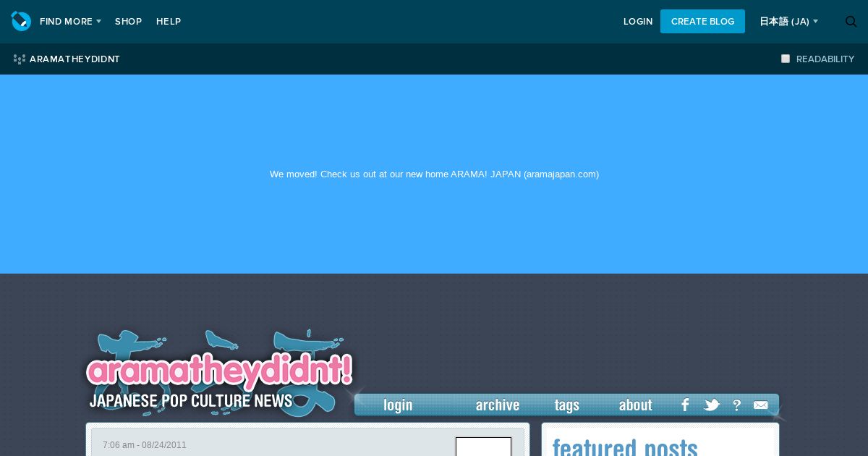The width and height of the screenshot is (868, 456).
Task: Toggle the Readability checkbox
Action: pyautogui.click(x=786, y=59)
